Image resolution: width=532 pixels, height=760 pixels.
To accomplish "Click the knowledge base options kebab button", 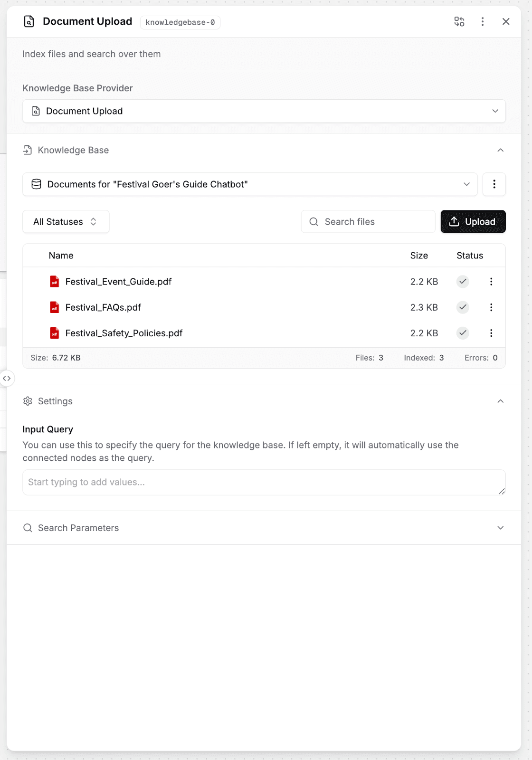I will pos(494,184).
